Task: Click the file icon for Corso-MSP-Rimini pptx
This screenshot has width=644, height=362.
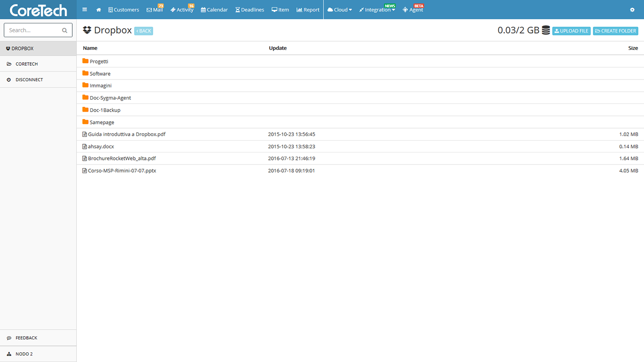Action: tap(85, 170)
